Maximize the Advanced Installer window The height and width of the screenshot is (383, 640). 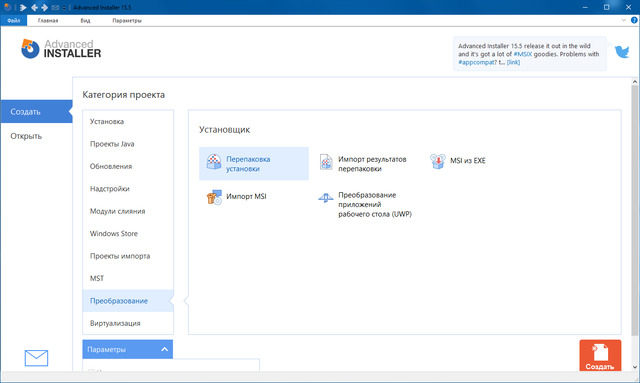[x=607, y=7]
